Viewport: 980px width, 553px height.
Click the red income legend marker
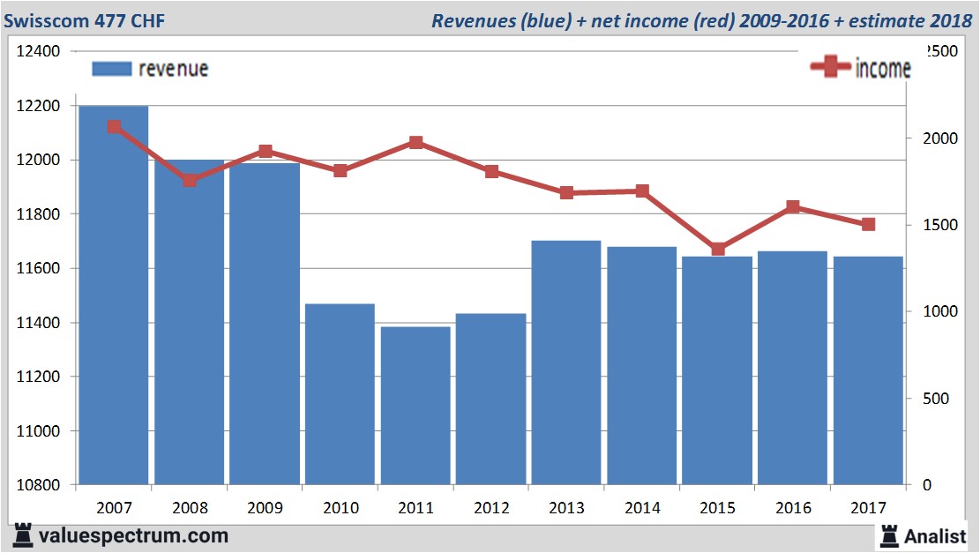(831, 66)
